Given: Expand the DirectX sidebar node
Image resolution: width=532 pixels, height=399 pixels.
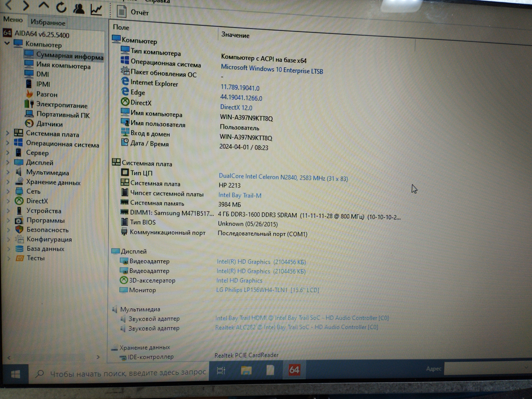Looking at the screenshot, I should point(8,201).
